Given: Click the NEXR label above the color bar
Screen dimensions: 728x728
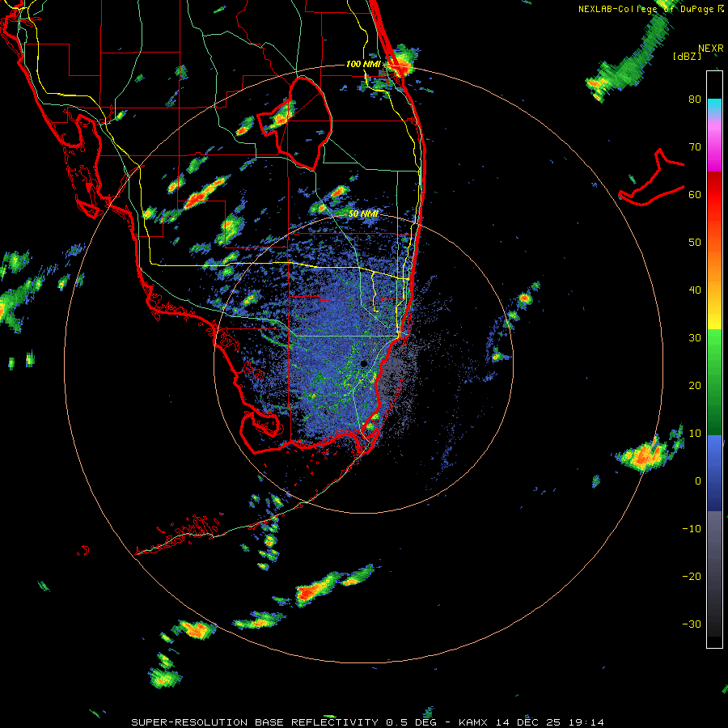Looking at the screenshot, I should coord(711,49).
